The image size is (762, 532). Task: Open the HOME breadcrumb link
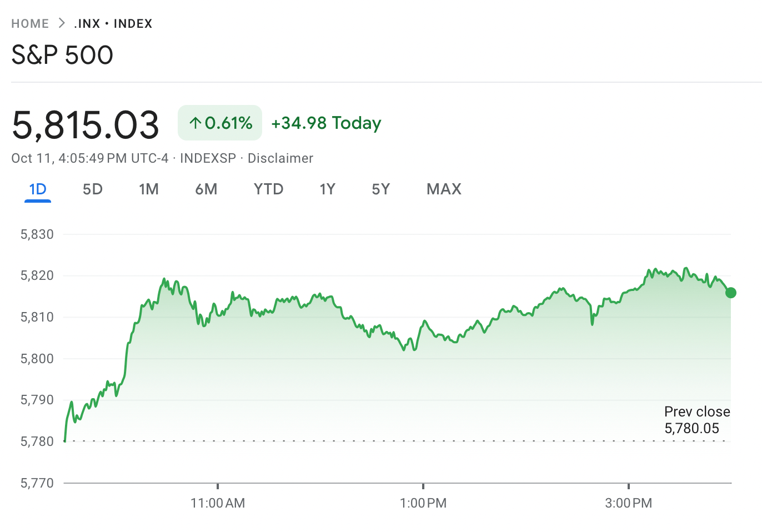click(30, 23)
